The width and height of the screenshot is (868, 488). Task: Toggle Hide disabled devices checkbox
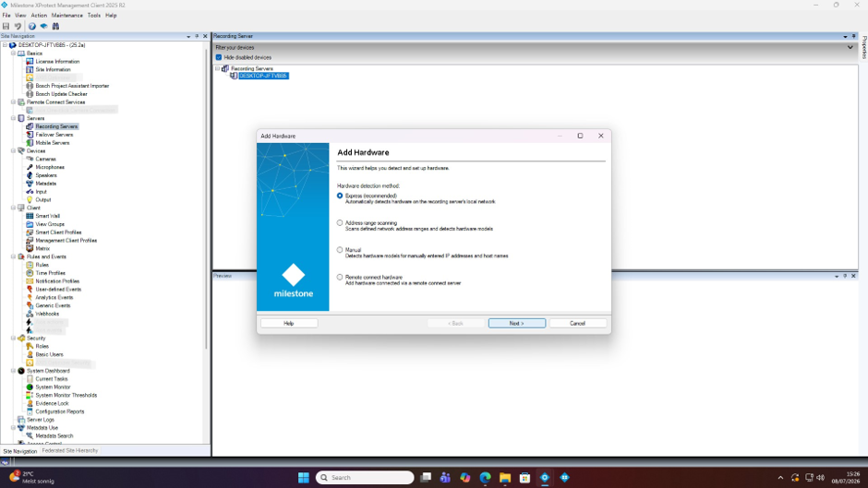click(x=219, y=57)
